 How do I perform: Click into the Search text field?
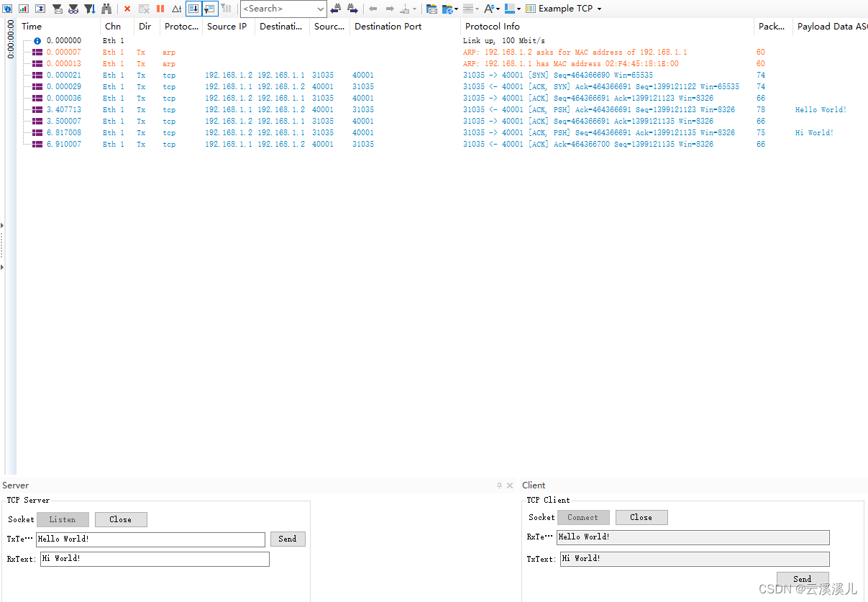(278, 9)
